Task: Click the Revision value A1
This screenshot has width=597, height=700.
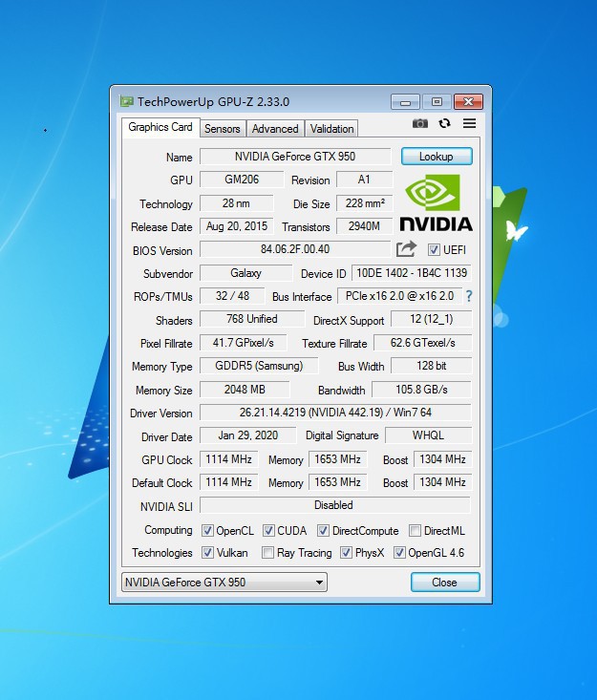Action: click(x=364, y=180)
